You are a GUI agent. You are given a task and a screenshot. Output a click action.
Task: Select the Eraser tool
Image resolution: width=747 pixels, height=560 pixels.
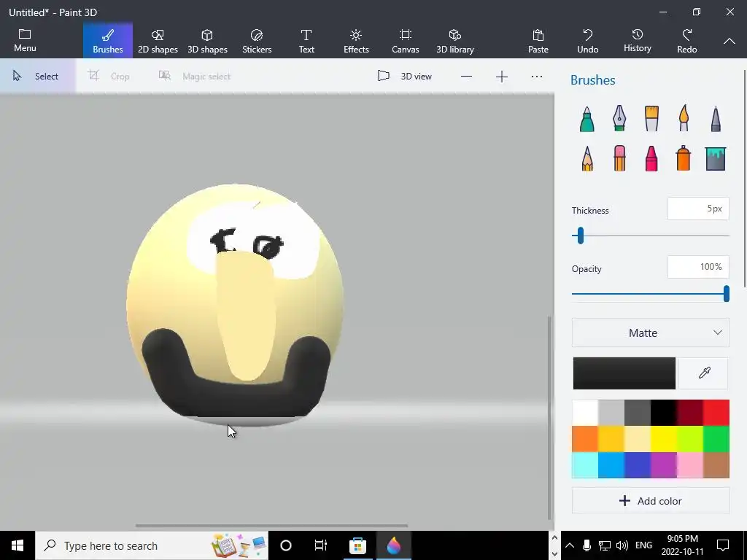pyautogui.click(x=619, y=158)
